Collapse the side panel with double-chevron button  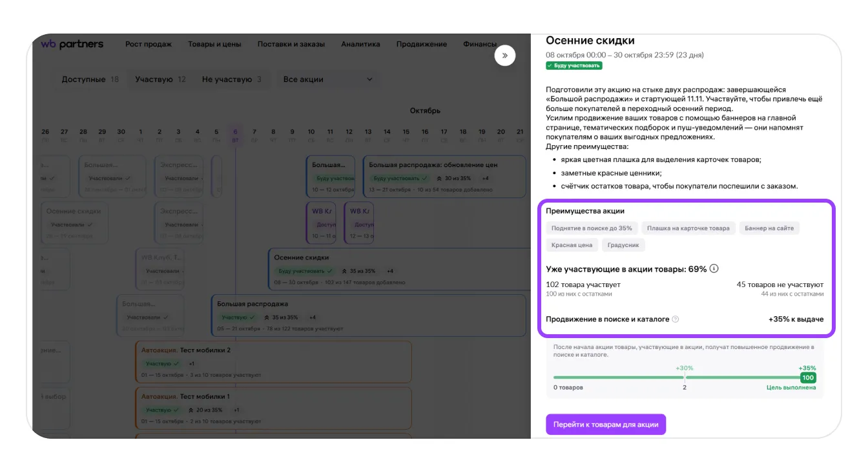[x=504, y=55]
